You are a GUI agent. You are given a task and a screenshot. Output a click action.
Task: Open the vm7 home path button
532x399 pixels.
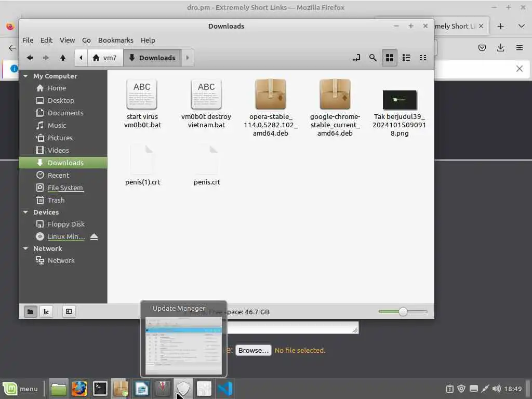click(105, 58)
